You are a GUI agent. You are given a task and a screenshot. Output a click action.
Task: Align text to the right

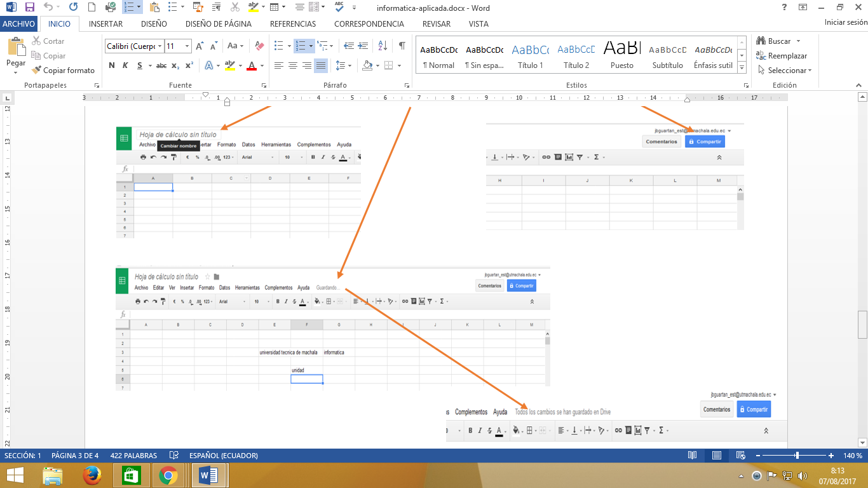pos(307,65)
